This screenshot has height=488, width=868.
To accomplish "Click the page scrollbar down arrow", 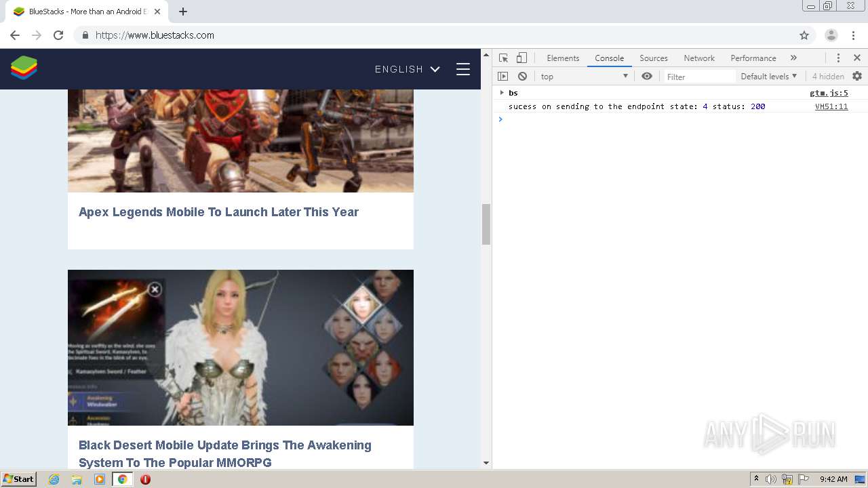I will [486, 463].
